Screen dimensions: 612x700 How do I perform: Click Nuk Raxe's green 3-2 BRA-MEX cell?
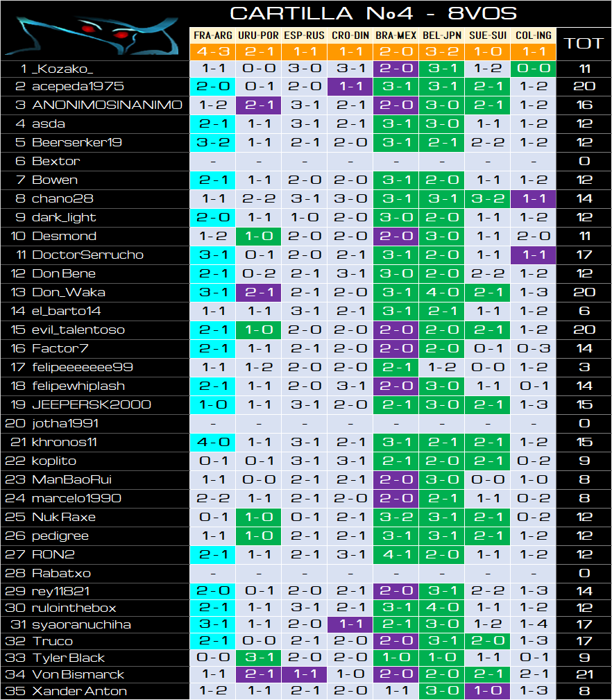coord(396,518)
